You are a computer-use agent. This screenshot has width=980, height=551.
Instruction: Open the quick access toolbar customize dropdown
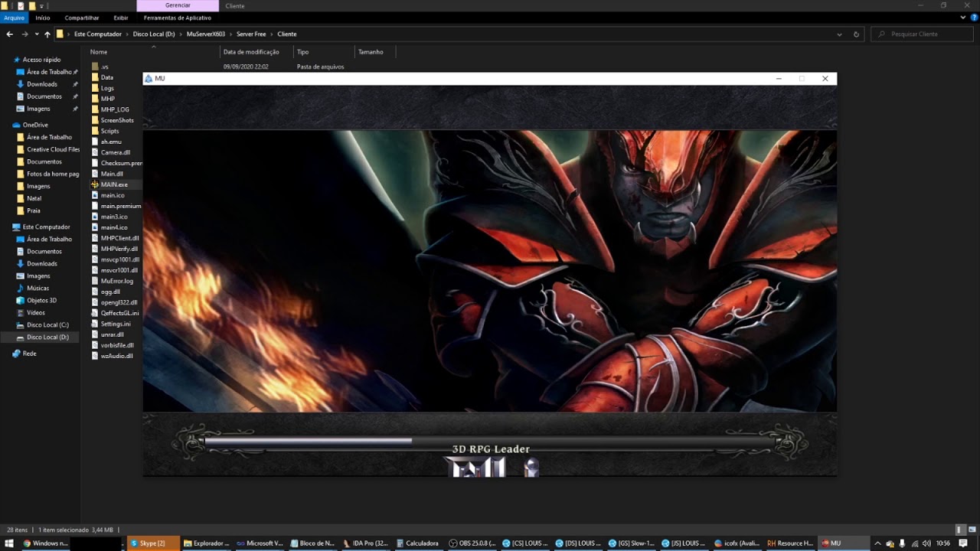(43, 5)
